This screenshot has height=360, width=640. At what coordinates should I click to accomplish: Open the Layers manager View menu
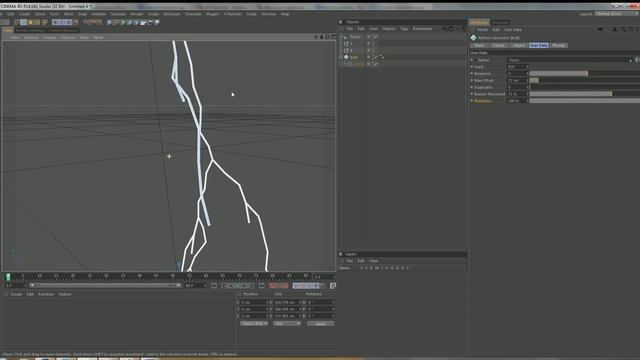373,261
